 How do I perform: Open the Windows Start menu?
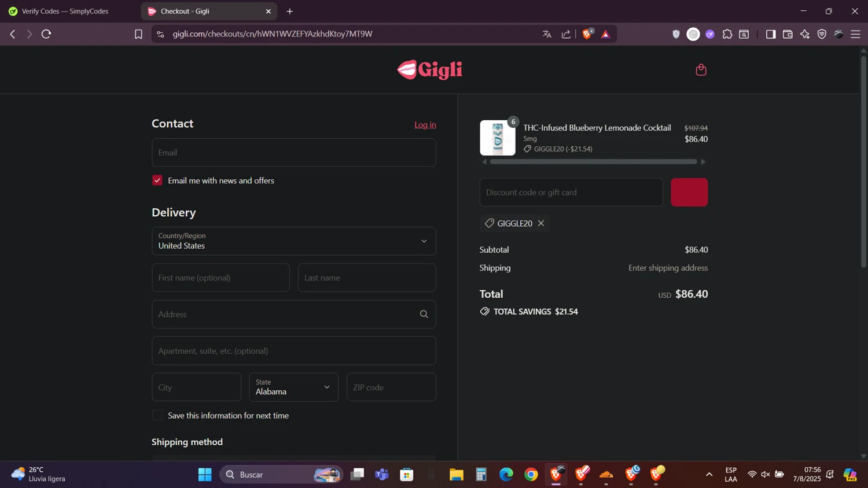205,475
